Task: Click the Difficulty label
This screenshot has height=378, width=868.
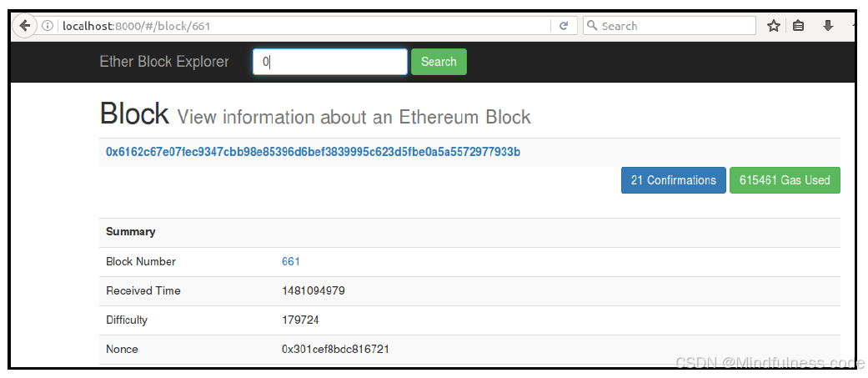Action: coord(127,320)
